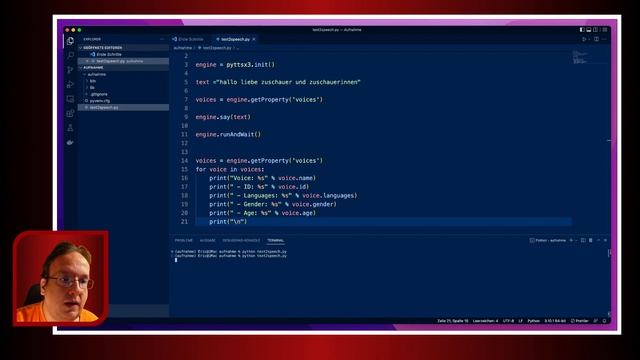Open the Remote Explorer view
This screenshot has width=640, height=360.
pyautogui.click(x=70, y=99)
